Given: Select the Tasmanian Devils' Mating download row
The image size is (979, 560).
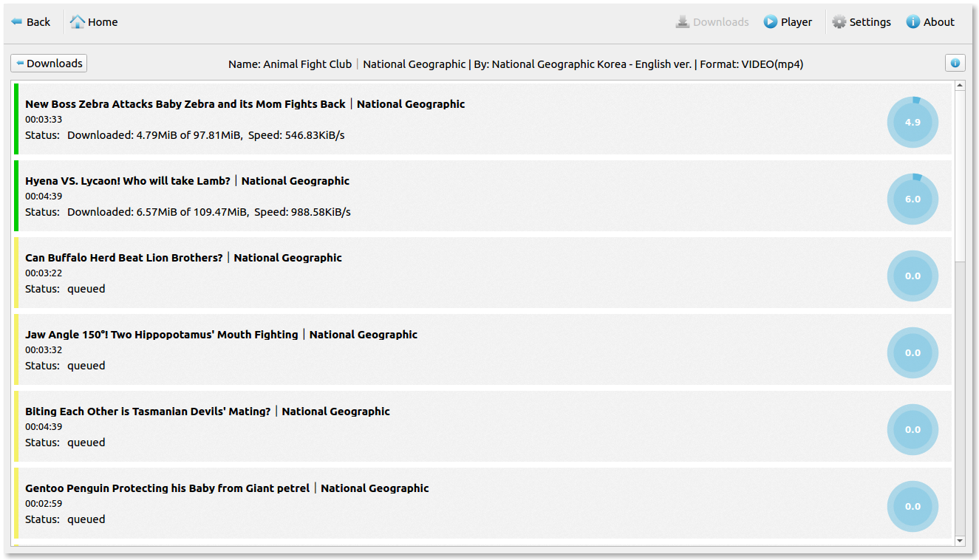Looking at the screenshot, I should tap(443, 426).
